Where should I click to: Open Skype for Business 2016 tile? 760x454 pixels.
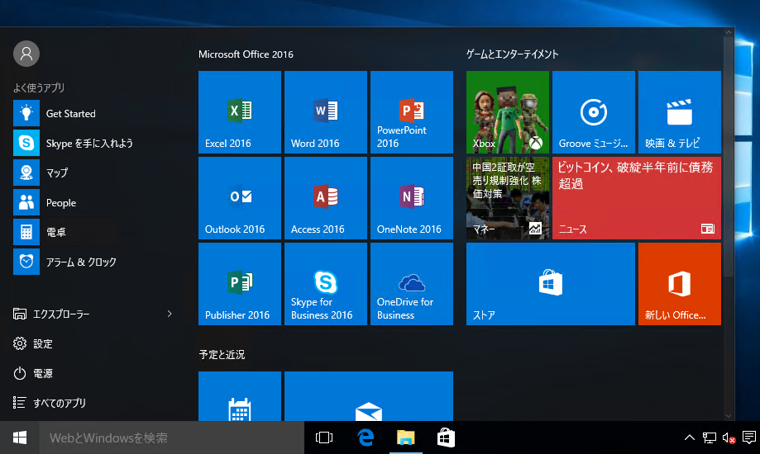[325, 284]
